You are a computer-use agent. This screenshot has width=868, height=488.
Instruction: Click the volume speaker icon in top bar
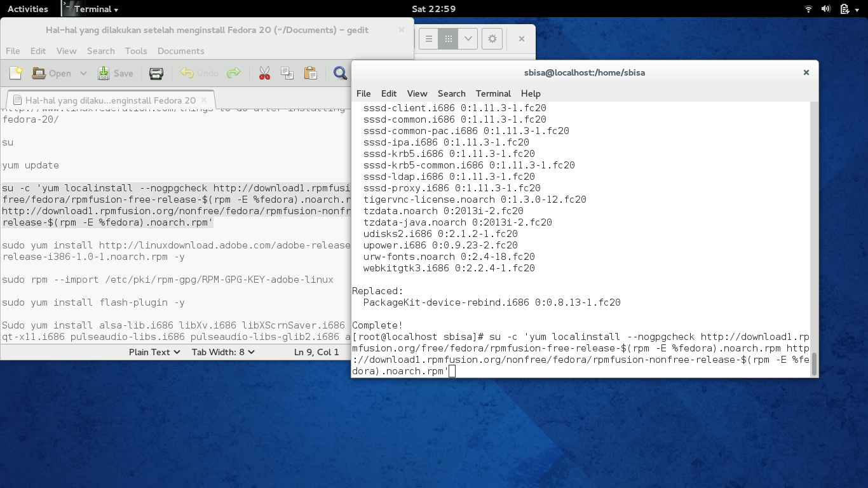[826, 9]
